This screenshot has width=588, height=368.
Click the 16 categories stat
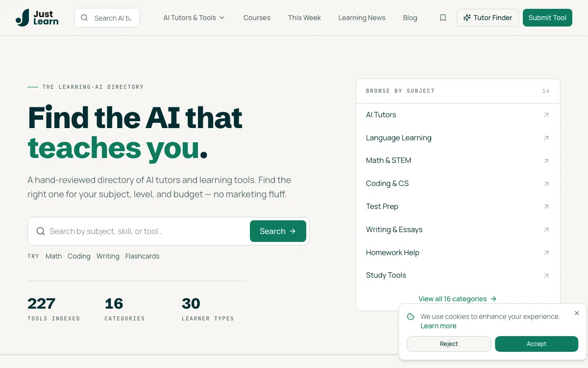coord(124,309)
